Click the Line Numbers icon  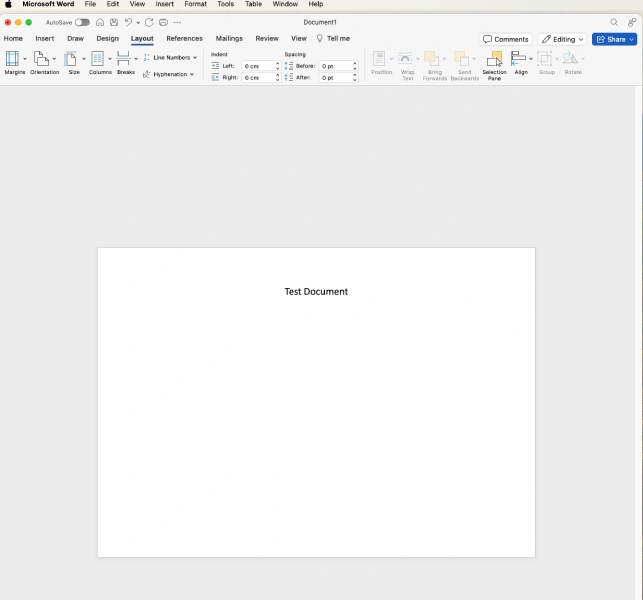coord(146,58)
